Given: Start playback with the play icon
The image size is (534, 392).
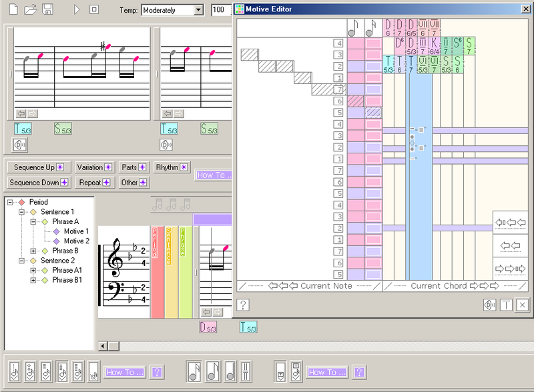Looking at the screenshot, I should pos(77,9).
